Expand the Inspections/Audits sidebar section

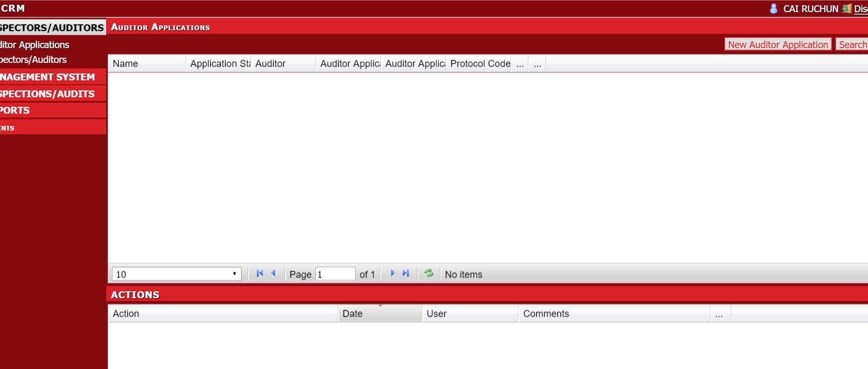point(53,94)
